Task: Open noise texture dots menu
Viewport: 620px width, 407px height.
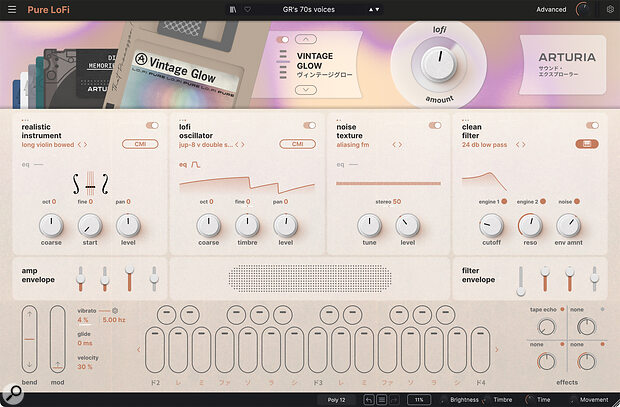Action: point(338,120)
